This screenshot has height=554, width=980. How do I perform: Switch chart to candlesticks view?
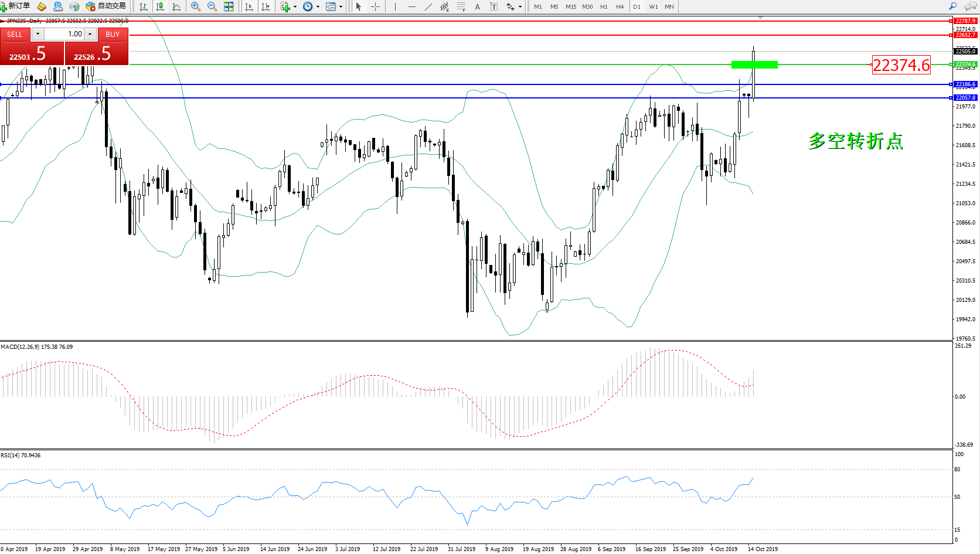pyautogui.click(x=160, y=6)
